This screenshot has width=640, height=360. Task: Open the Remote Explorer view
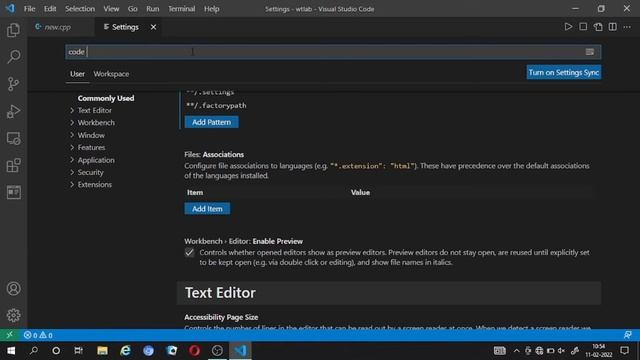[x=13, y=138]
